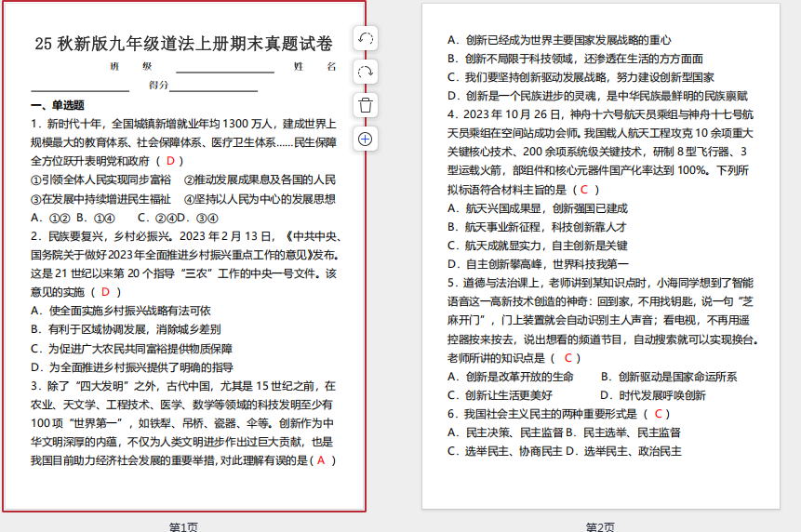The height and width of the screenshot is (532, 801).
Task: Click the 第1页 page label
Action: (x=183, y=526)
